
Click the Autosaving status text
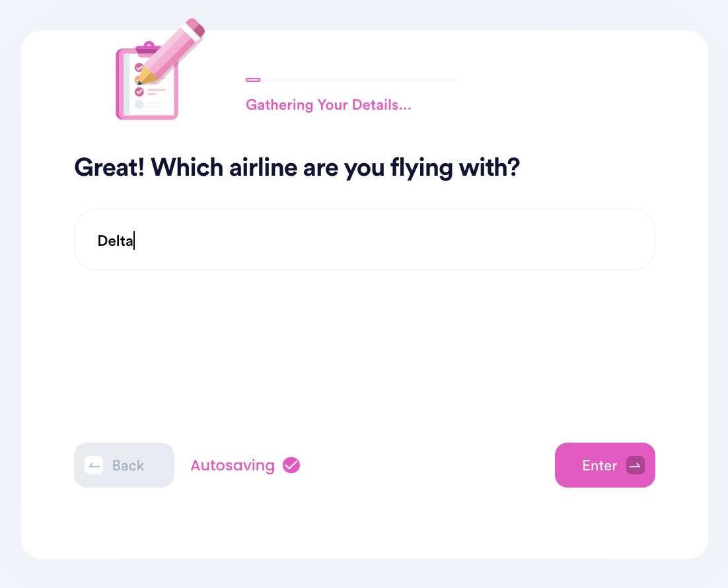233,465
